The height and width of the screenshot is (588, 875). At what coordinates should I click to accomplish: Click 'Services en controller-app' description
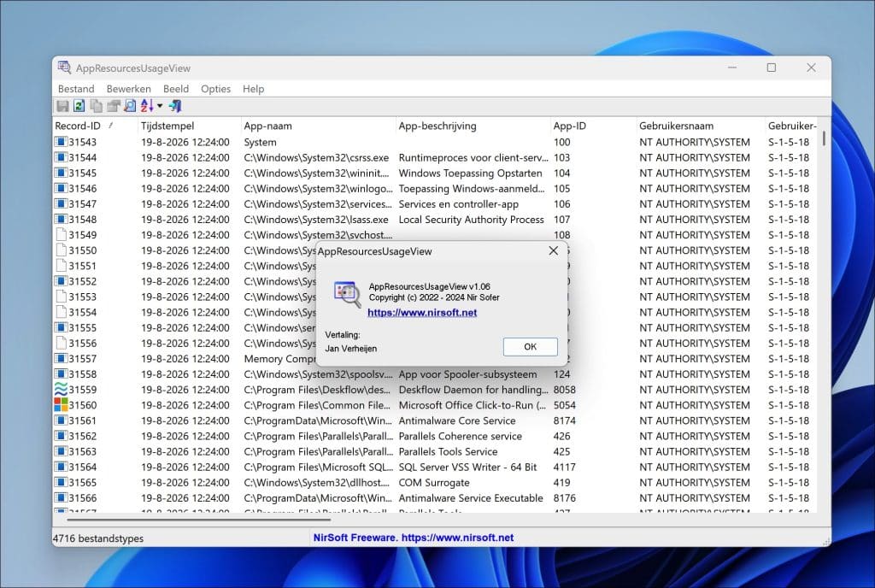[458, 204]
